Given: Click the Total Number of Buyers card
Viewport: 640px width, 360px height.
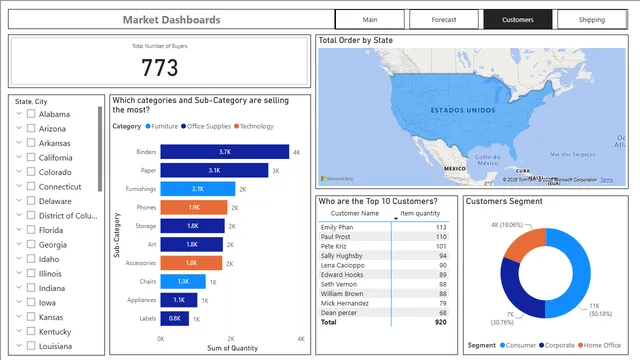Looking at the screenshot, I should (x=160, y=61).
